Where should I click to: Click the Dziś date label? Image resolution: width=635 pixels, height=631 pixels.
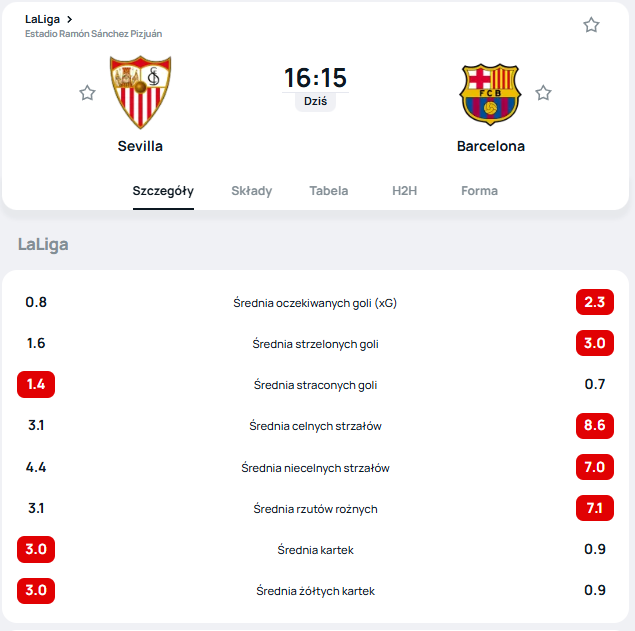point(315,102)
